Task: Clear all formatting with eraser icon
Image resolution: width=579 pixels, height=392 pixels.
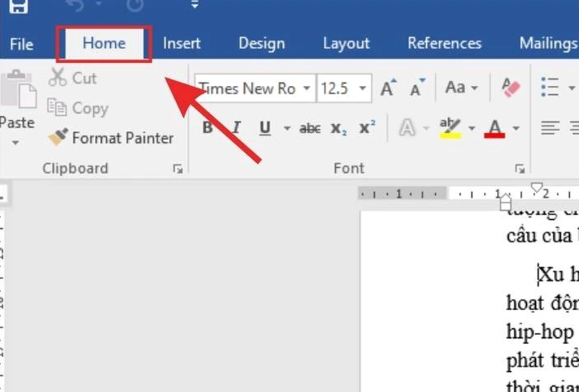Action: point(510,88)
